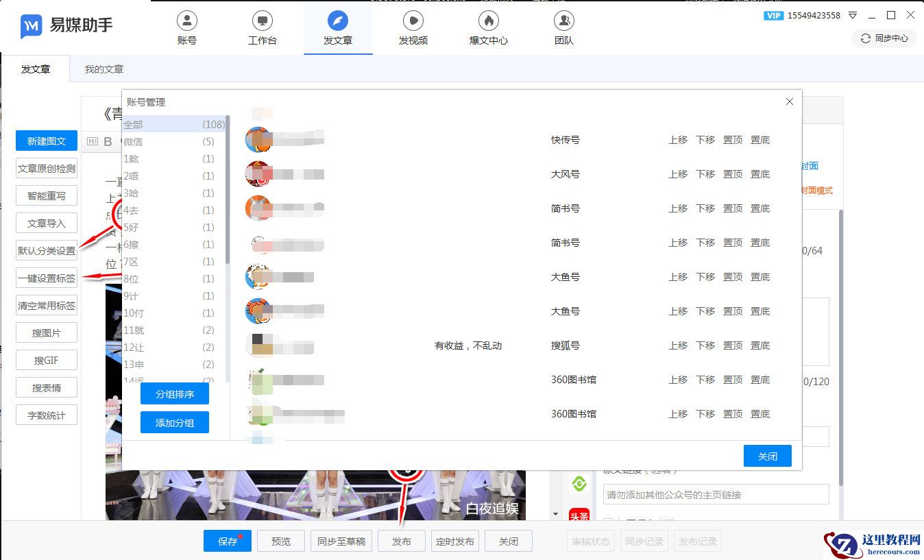Viewport: 924px width, 560px height.
Task: Select the 9计 group
Action: [173, 296]
